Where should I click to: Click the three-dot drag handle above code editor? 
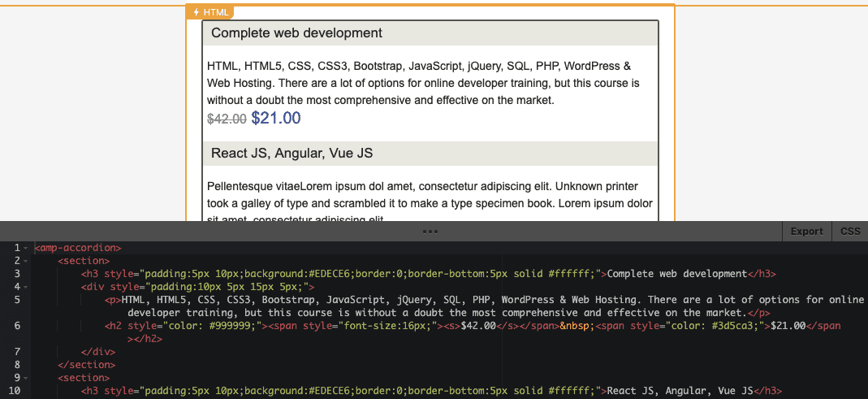430,232
